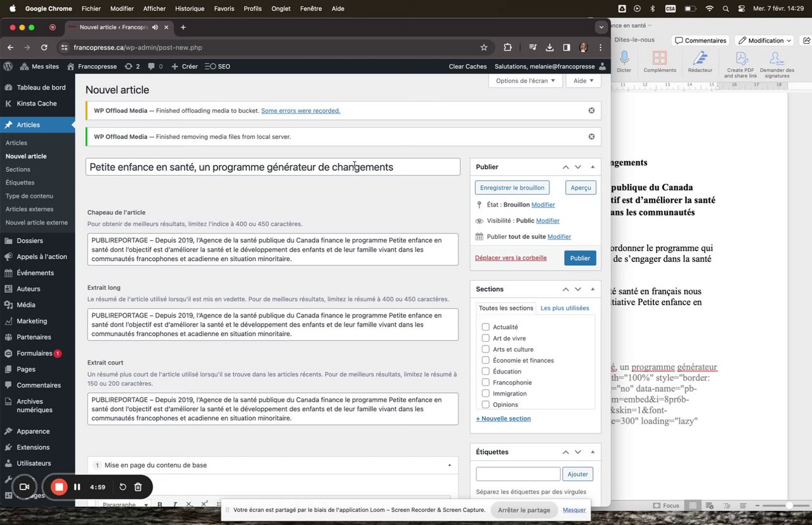Collapse the Étiquettes panel with triangle
The width and height of the screenshot is (812, 525).
click(x=593, y=452)
